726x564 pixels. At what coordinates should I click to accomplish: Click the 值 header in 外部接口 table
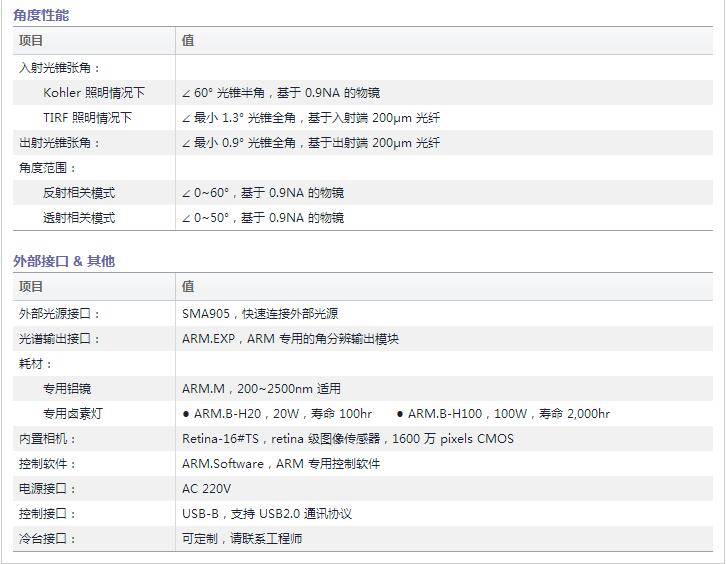(188, 286)
